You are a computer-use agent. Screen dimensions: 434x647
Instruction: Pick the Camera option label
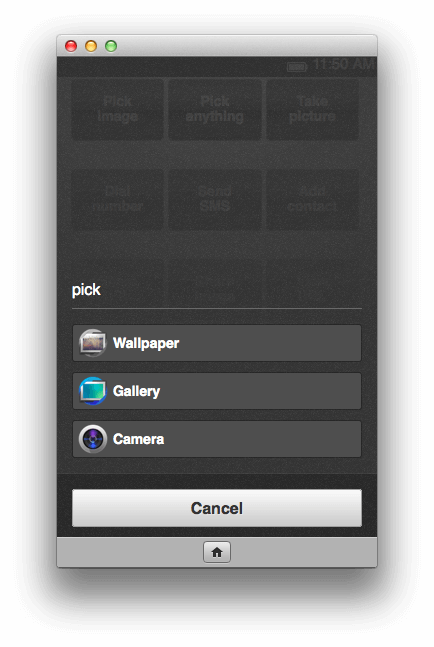click(x=138, y=439)
